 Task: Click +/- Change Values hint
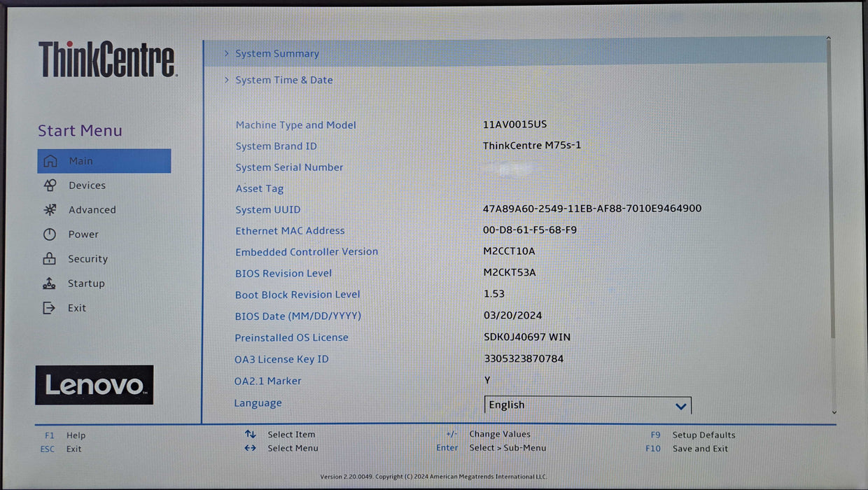(x=488, y=434)
